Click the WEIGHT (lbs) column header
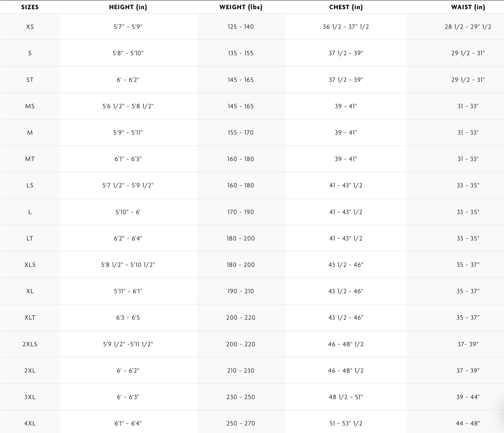The image size is (504, 433). 241,7
